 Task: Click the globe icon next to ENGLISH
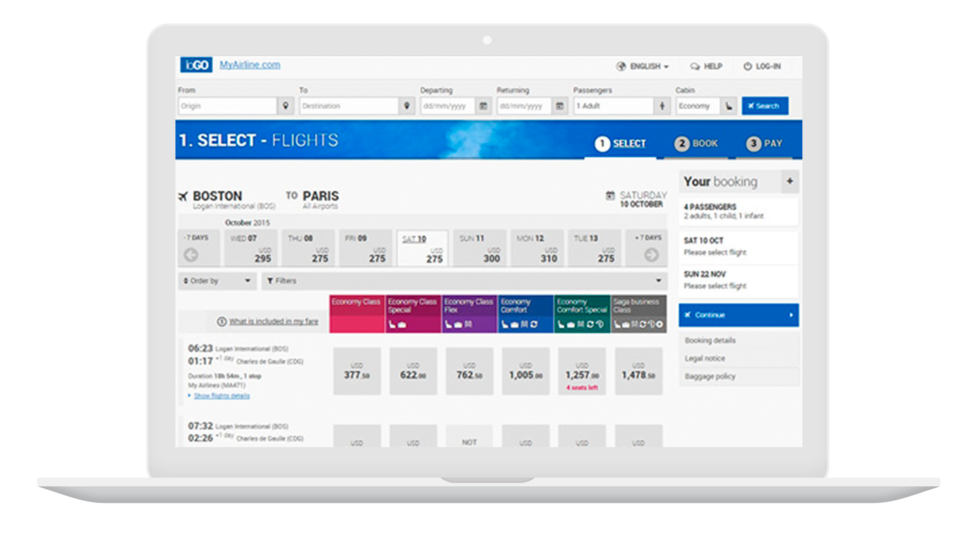(x=620, y=66)
